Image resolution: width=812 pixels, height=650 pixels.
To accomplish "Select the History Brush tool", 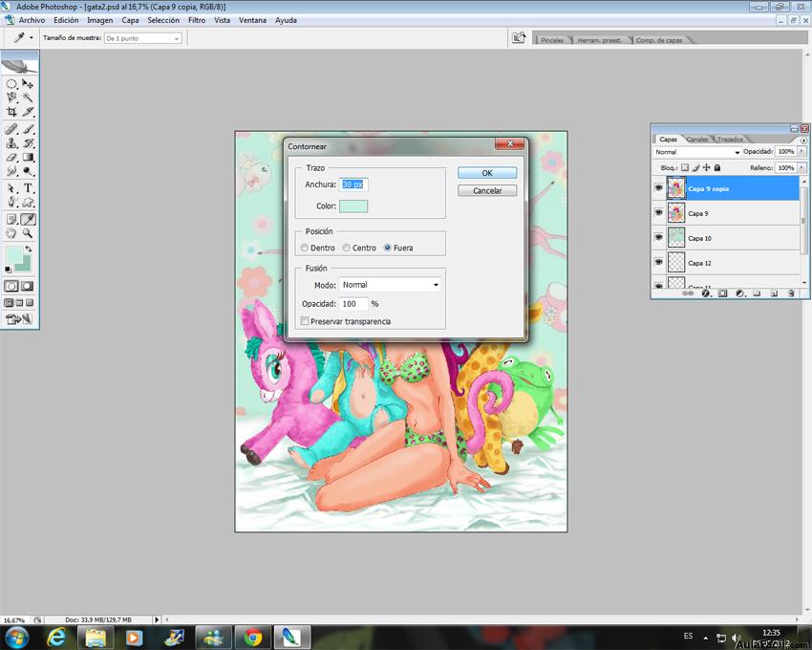I will click(28, 143).
